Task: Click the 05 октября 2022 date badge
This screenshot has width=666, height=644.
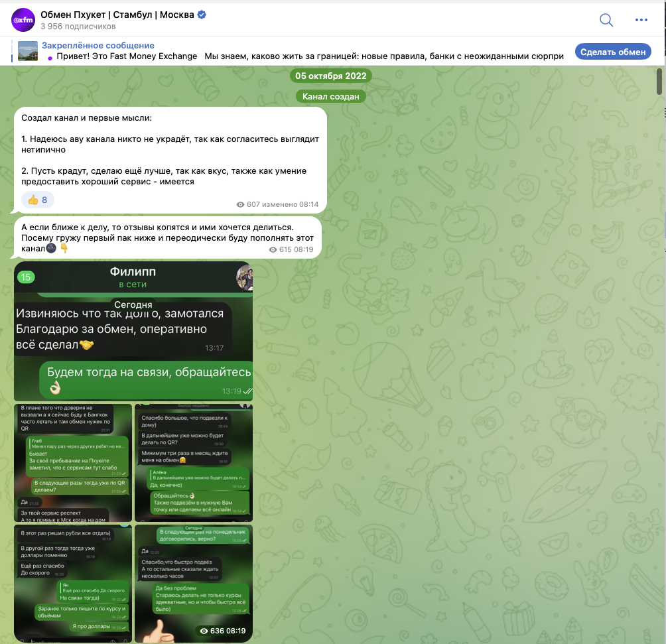Action: point(331,76)
